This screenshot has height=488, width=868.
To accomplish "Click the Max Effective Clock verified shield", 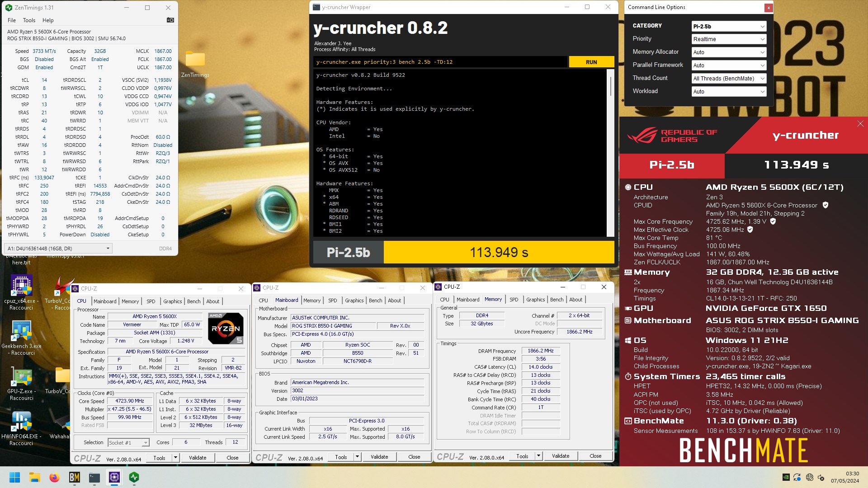I will [750, 230].
